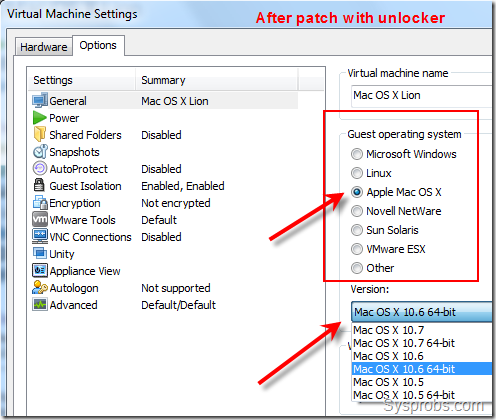Screen dimensions: 496x420
Task: Select the Snapshots row label
Action: 74,152
